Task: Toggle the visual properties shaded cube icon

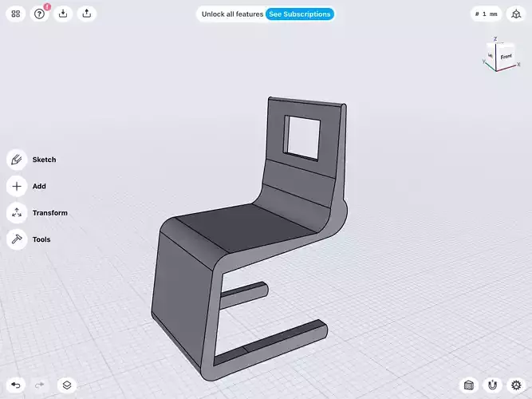Action: (x=468, y=385)
